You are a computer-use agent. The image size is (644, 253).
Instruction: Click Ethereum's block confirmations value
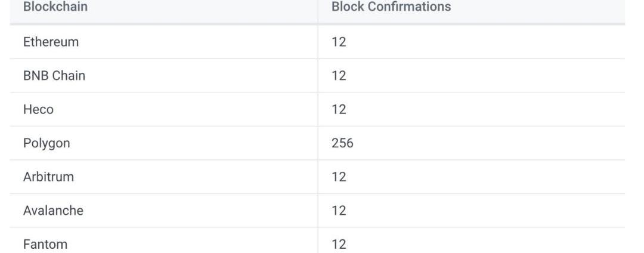[339, 42]
